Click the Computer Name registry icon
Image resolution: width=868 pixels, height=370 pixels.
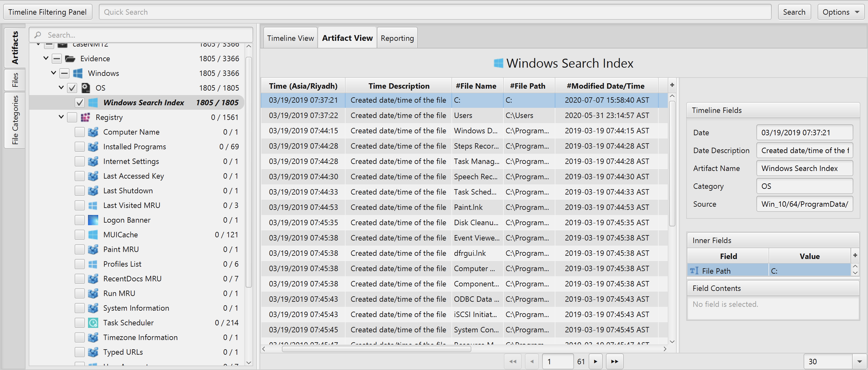[93, 132]
